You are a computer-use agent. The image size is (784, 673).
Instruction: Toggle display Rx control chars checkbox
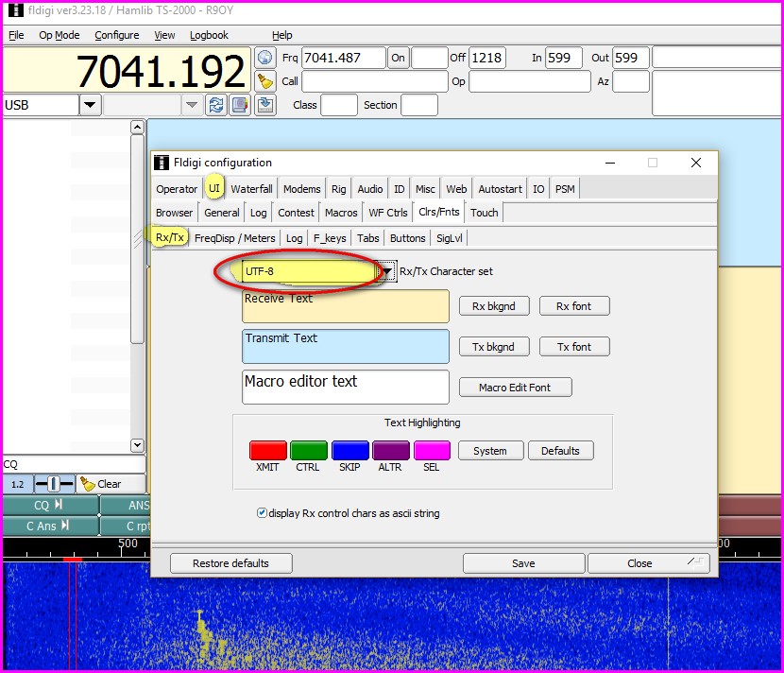point(263,513)
